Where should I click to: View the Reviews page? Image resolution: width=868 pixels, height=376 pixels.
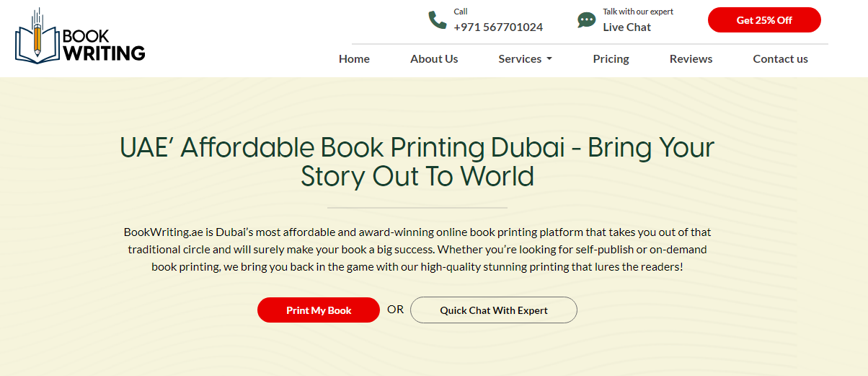tap(691, 59)
